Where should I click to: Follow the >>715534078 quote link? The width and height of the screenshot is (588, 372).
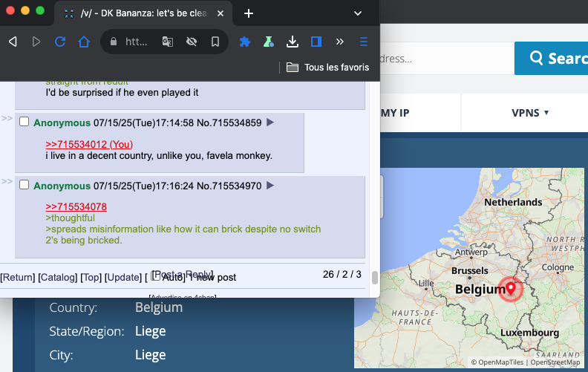pos(76,206)
